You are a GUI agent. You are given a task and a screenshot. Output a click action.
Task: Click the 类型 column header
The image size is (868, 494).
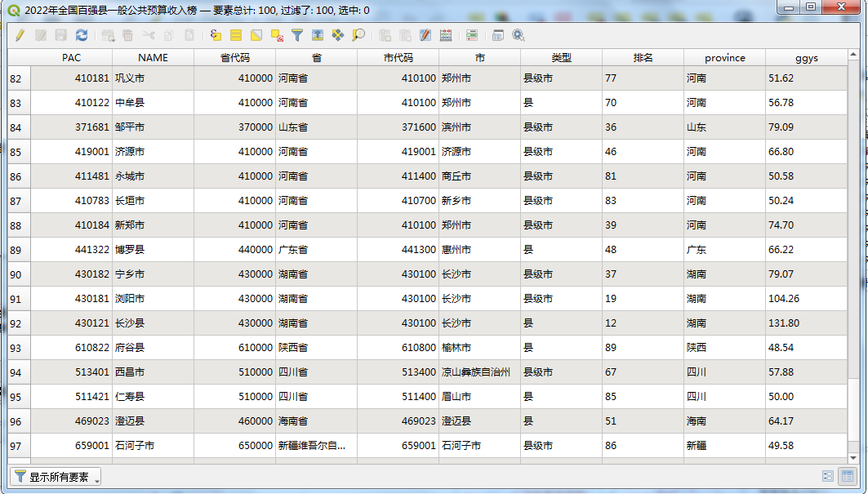pos(561,58)
